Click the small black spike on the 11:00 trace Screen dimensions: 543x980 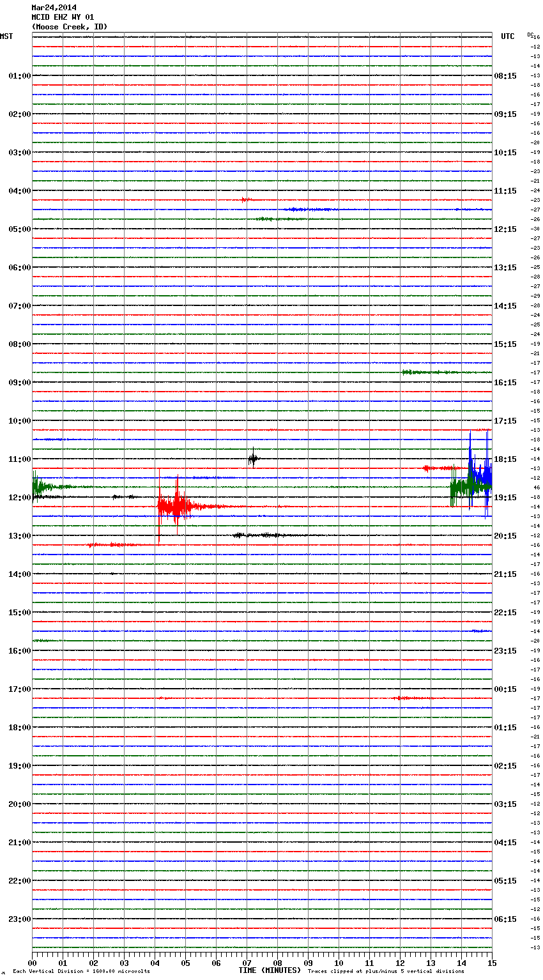253,459
